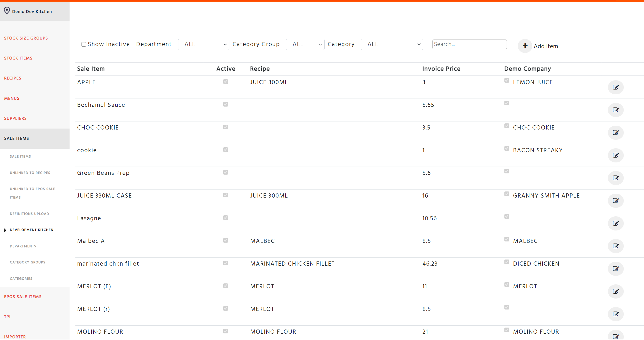Edit the MERLOT (r) sale item

click(615, 314)
